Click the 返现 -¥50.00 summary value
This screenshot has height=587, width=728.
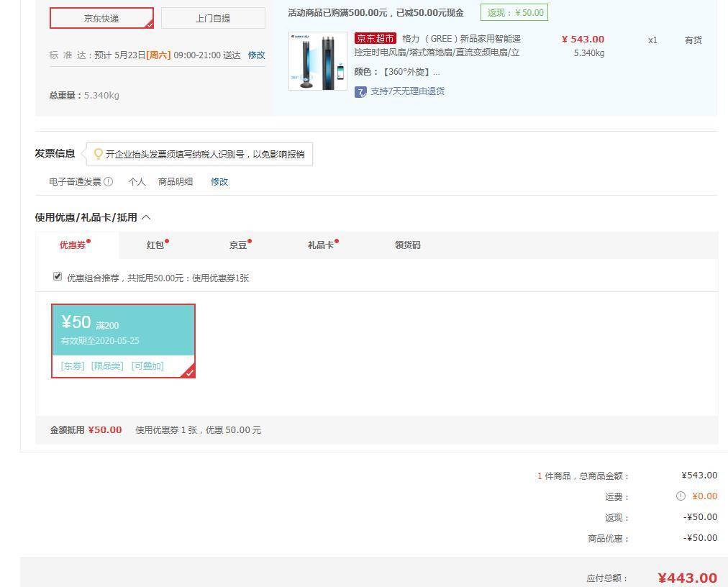coord(700,517)
